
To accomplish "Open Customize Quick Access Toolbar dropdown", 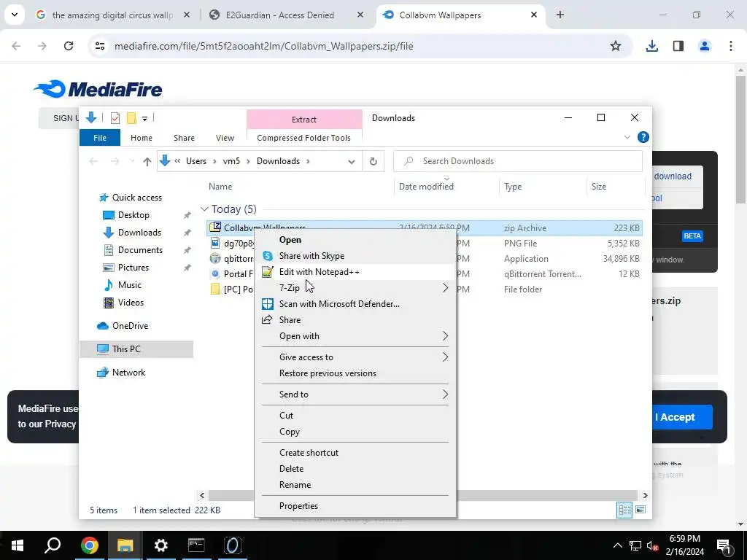I will click(x=144, y=118).
